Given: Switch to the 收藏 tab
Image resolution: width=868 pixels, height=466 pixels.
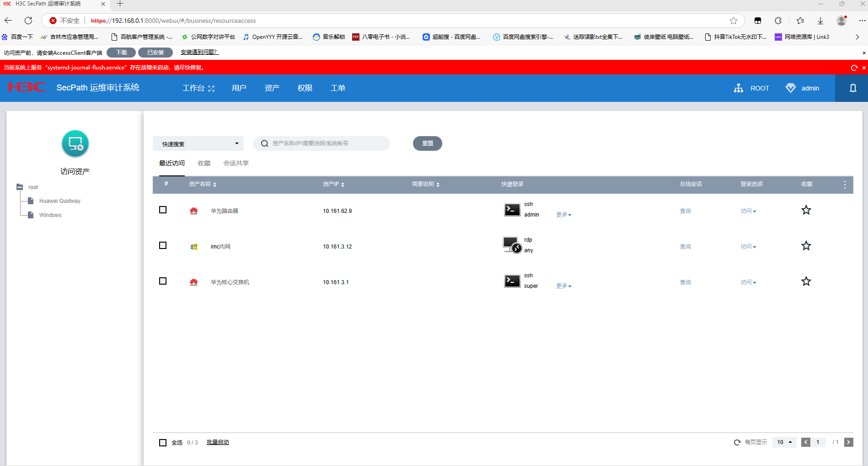Looking at the screenshot, I should click(x=204, y=163).
